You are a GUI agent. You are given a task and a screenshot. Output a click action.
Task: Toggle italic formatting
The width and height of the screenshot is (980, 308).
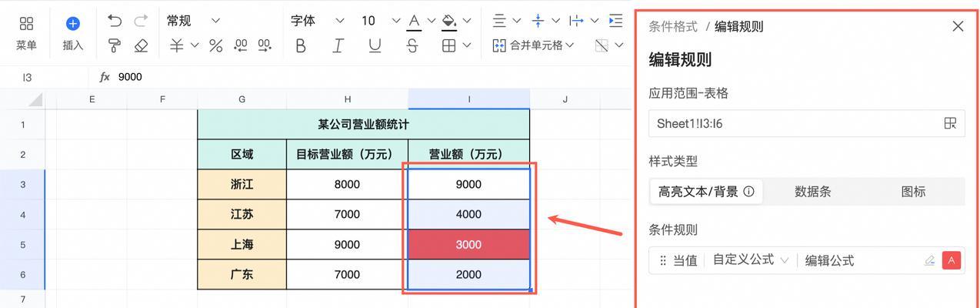click(338, 46)
